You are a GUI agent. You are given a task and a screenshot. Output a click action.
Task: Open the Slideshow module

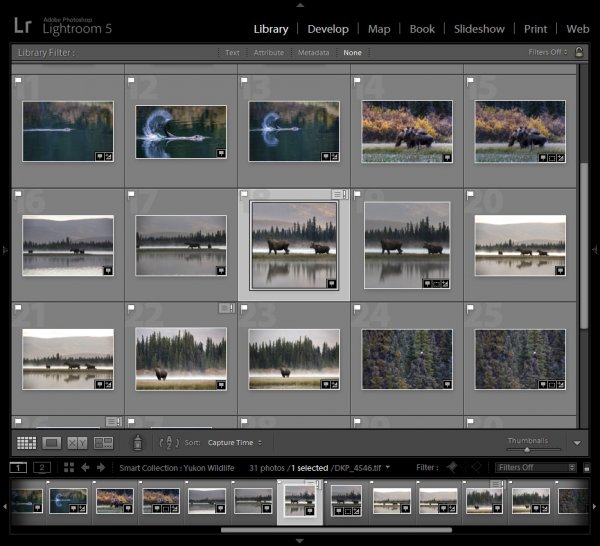tap(479, 29)
